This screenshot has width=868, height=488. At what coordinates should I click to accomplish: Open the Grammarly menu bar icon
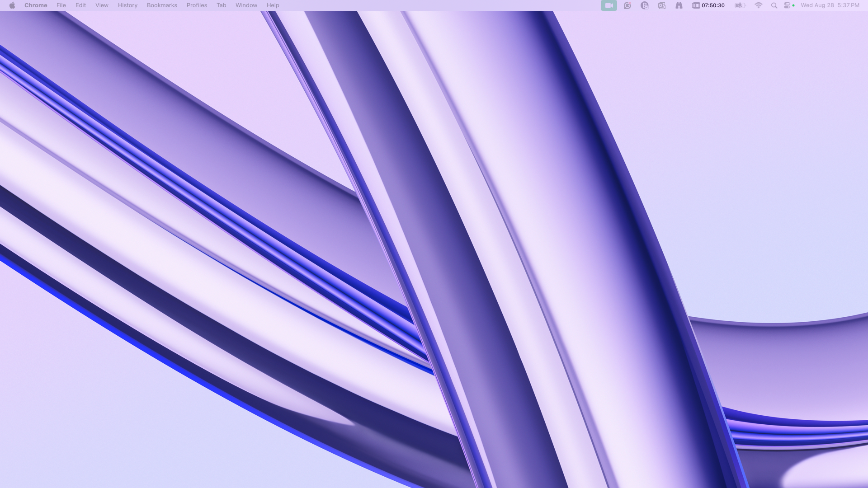click(x=627, y=5)
